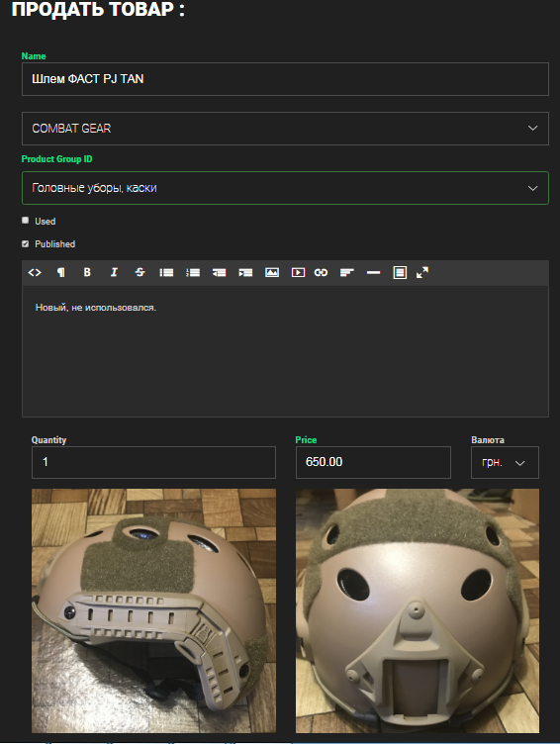Insert image using editor toolbar icon
The width and height of the screenshot is (560, 744).
pos(272,272)
